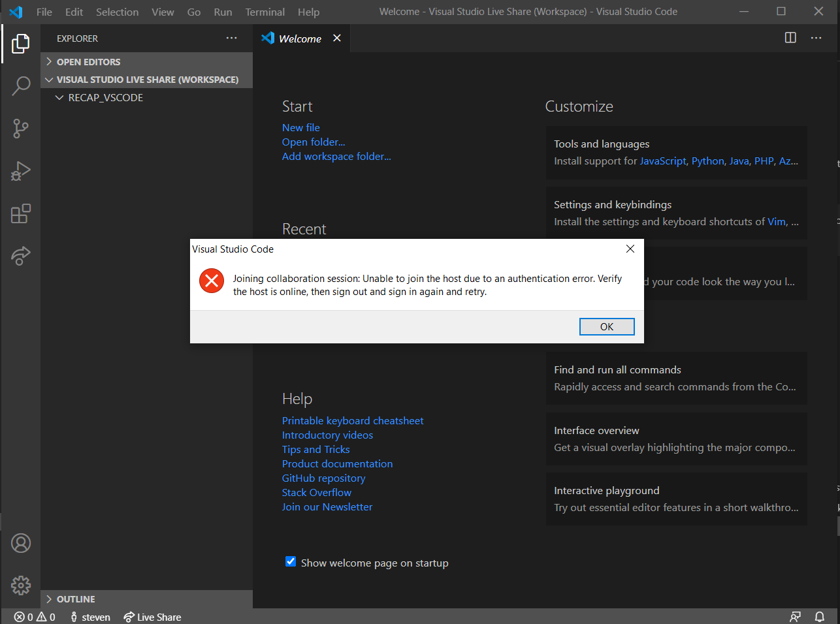The width and height of the screenshot is (840, 624).
Task: Click the Explorer more actions ellipsis
Action: 232,39
